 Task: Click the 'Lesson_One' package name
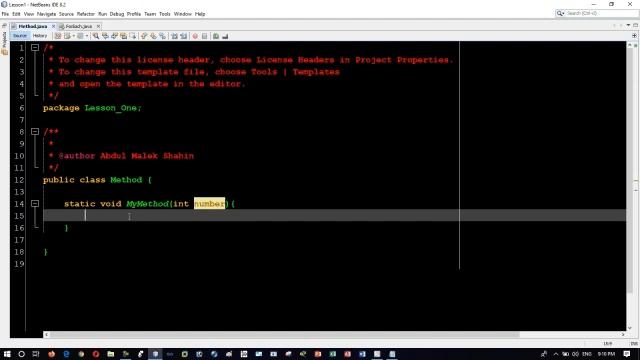click(x=111, y=108)
